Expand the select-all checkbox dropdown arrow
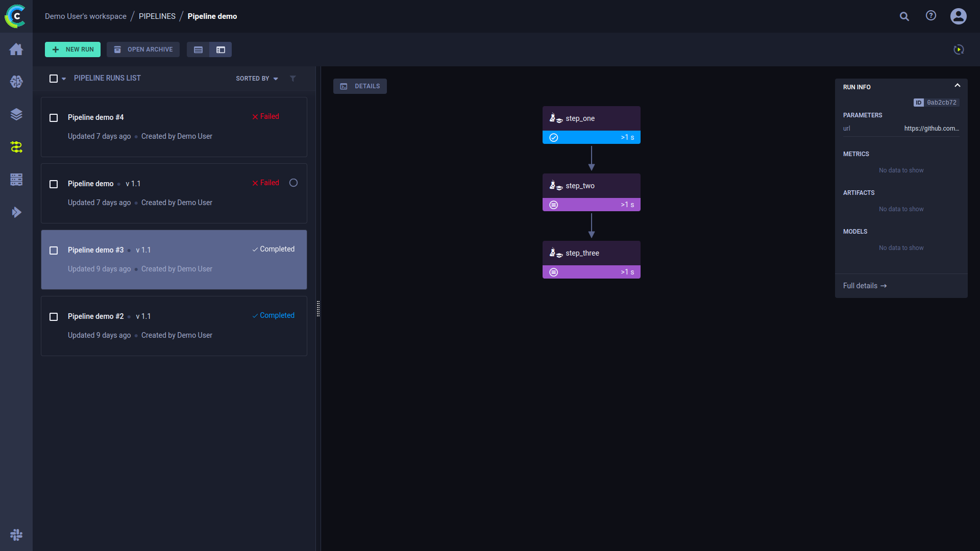The image size is (980, 551). pos(64,79)
